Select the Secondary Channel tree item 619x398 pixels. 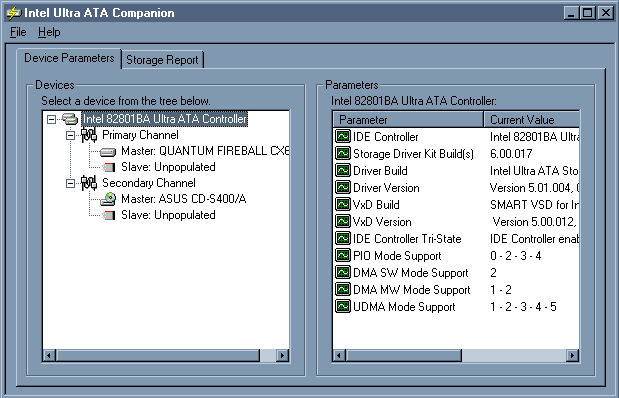149,183
